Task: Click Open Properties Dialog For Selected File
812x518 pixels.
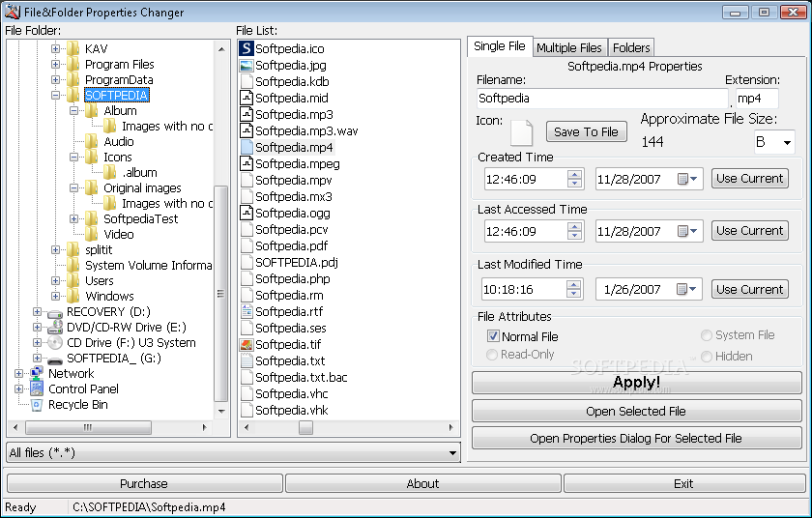Action: (636, 439)
